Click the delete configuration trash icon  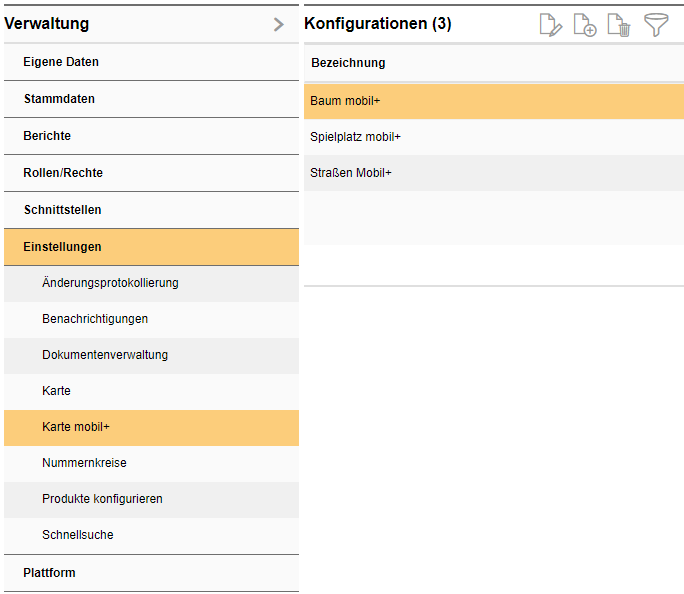point(620,25)
